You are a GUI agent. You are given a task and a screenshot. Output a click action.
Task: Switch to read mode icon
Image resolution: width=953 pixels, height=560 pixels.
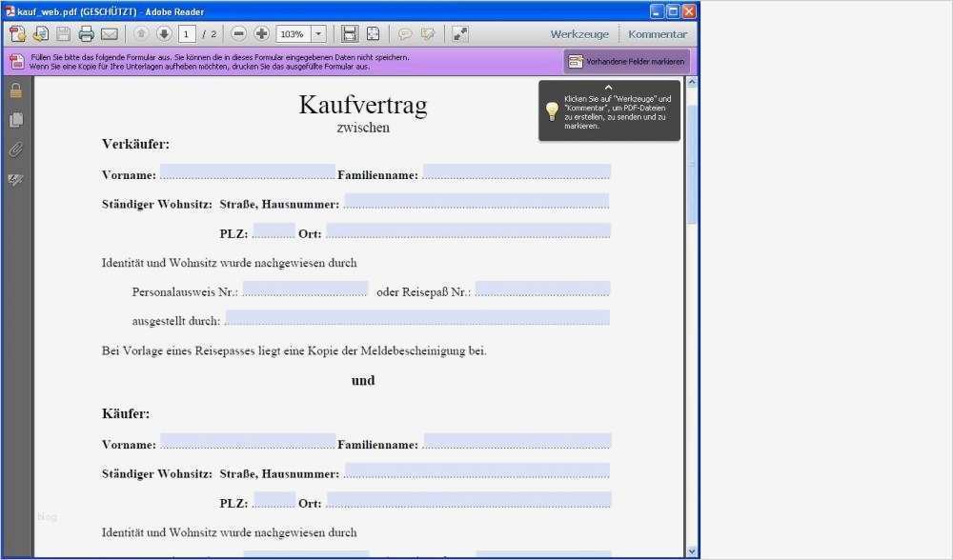point(460,34)
